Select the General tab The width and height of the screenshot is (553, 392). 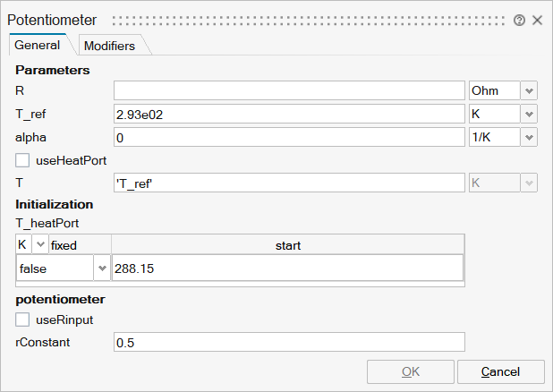38,45
